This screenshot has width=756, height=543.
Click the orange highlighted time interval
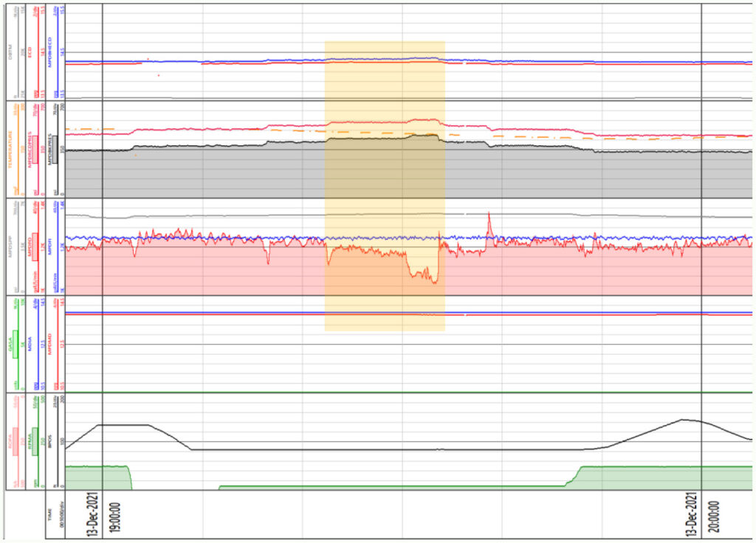click(x=384, y=184)
